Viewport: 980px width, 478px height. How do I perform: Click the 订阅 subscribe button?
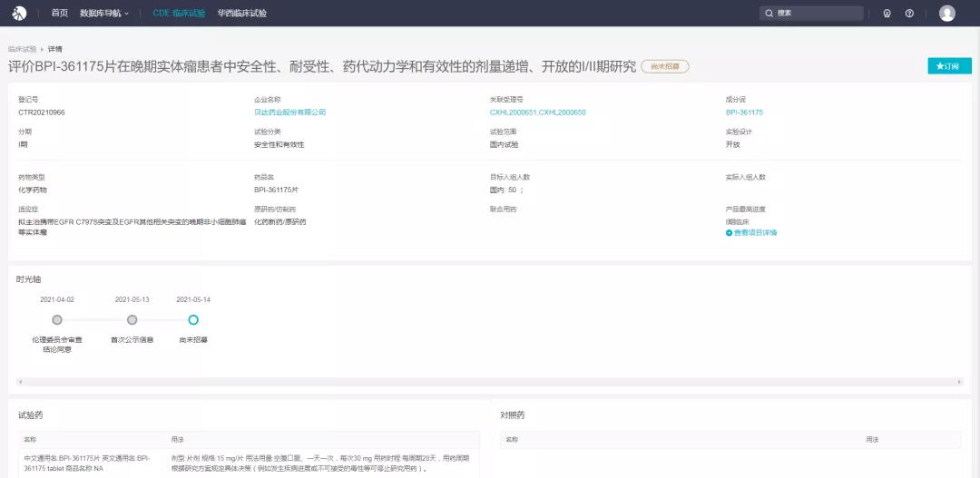(x=949, y=66)
